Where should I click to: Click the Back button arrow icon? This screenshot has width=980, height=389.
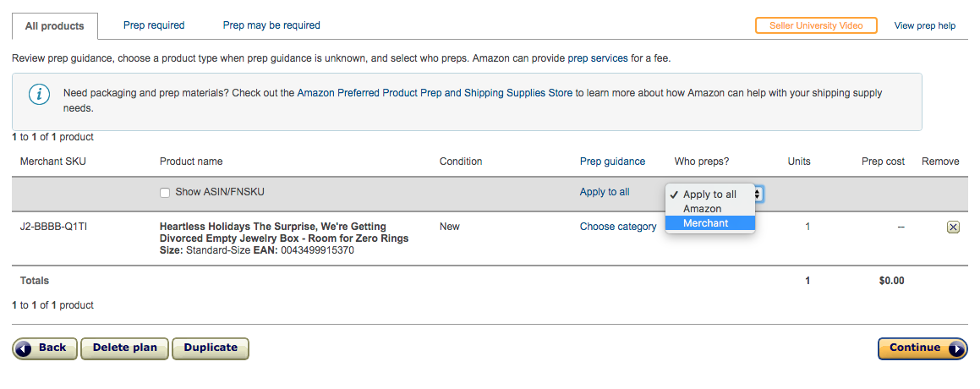[x=24, y=348]
